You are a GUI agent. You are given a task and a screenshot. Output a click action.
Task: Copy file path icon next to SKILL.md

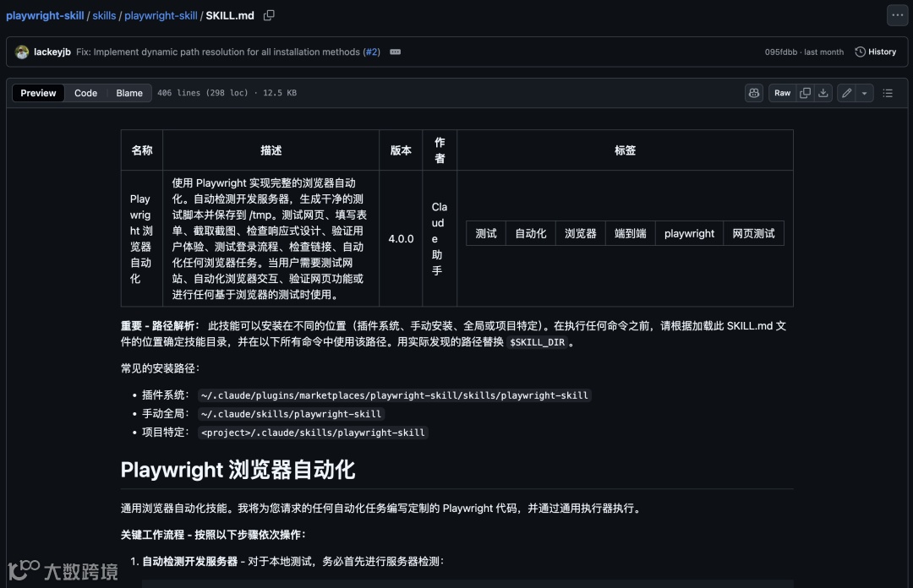click(x=269, y=16)
